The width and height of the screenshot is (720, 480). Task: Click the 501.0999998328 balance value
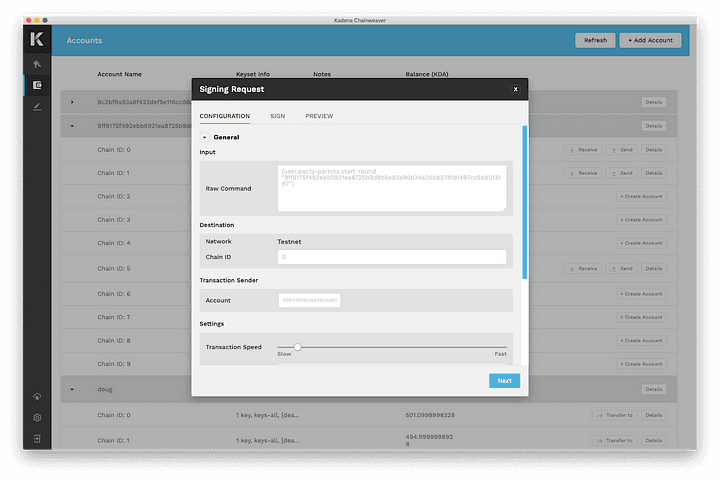430,415
